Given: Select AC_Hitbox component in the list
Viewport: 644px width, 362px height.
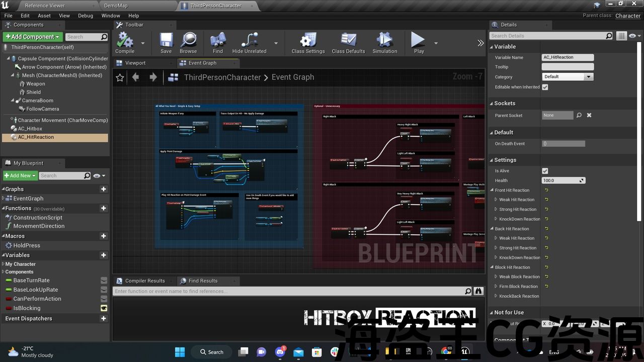Looking at the screenshot, I should tap(30, 129).
